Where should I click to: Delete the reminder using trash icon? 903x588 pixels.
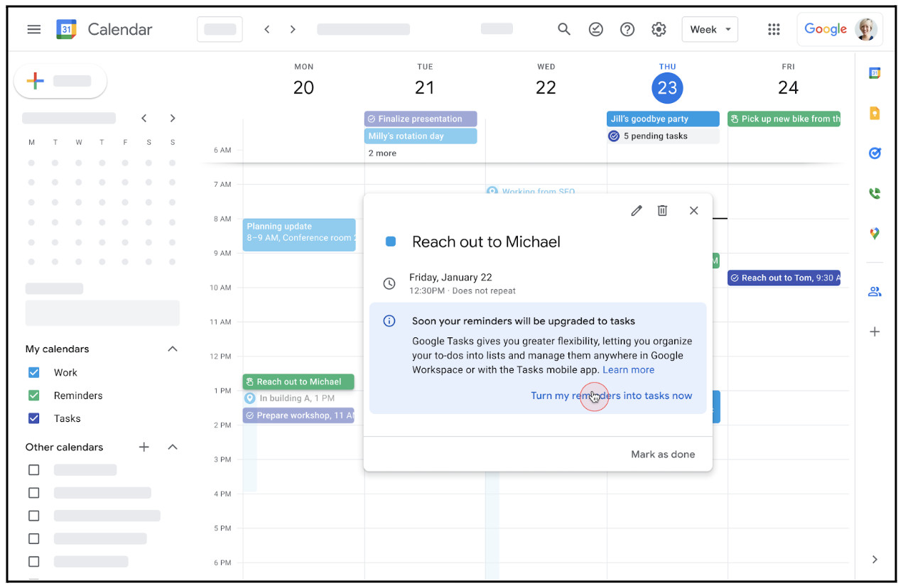point(662,211)
